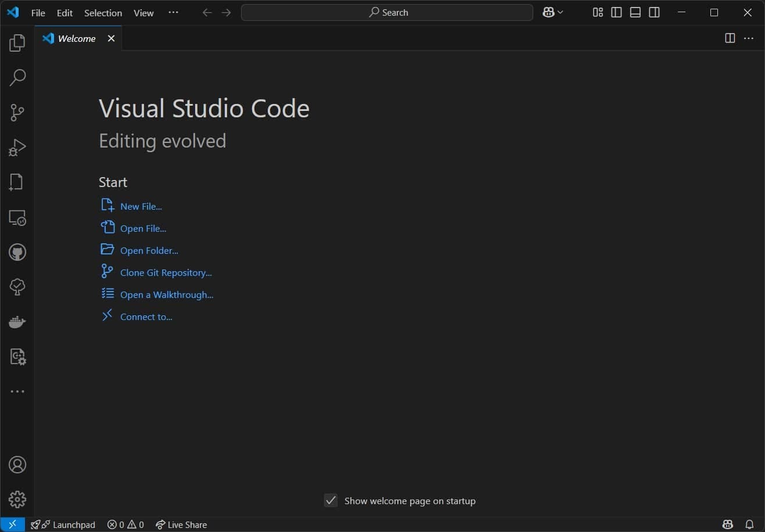The image size is (765, 532).
Task: Open the activity bar overflow menu
Action: pos(17,391)
